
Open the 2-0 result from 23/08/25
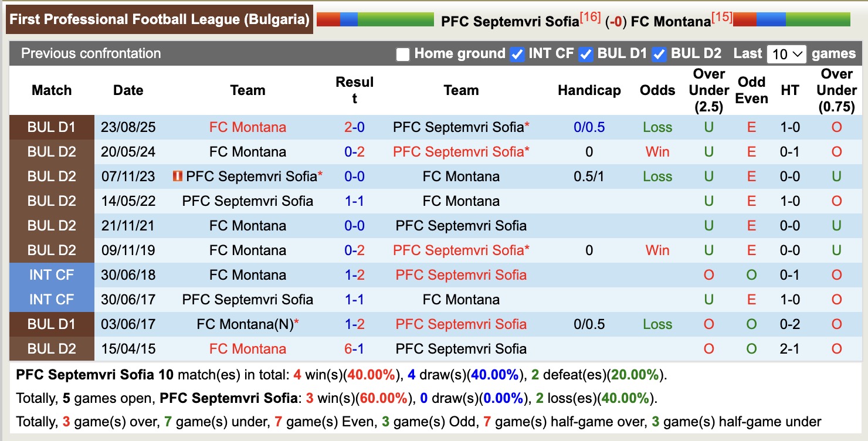coord(354,127)
